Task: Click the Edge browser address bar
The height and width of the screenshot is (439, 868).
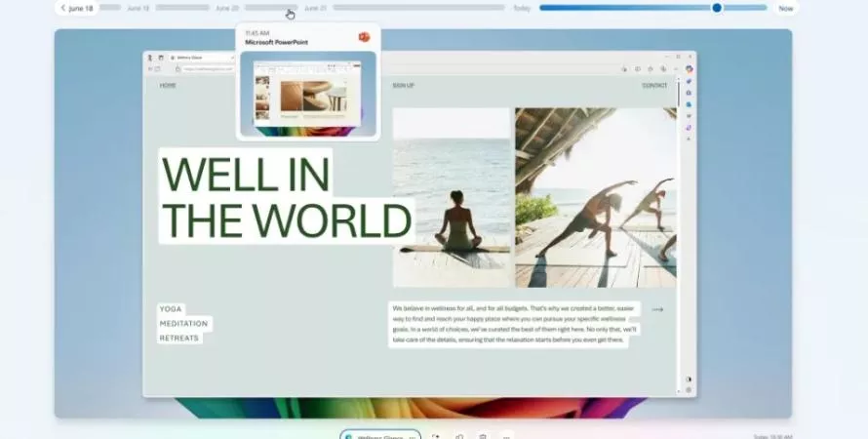Action: click(205, 69)
